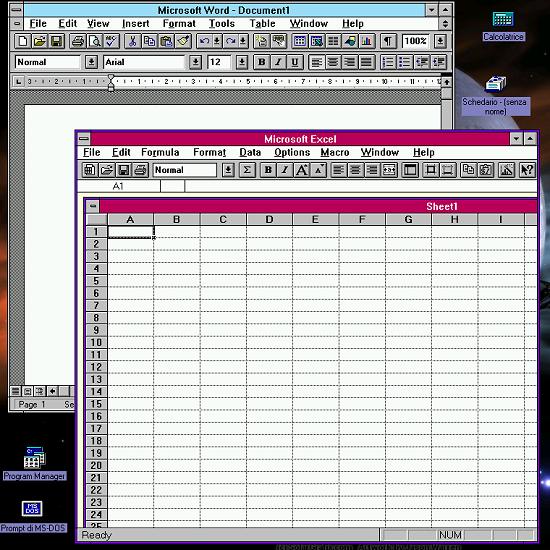Click Print icon in Word toolbar
Viewport: 550px width, 550px height.
[78, 41]
